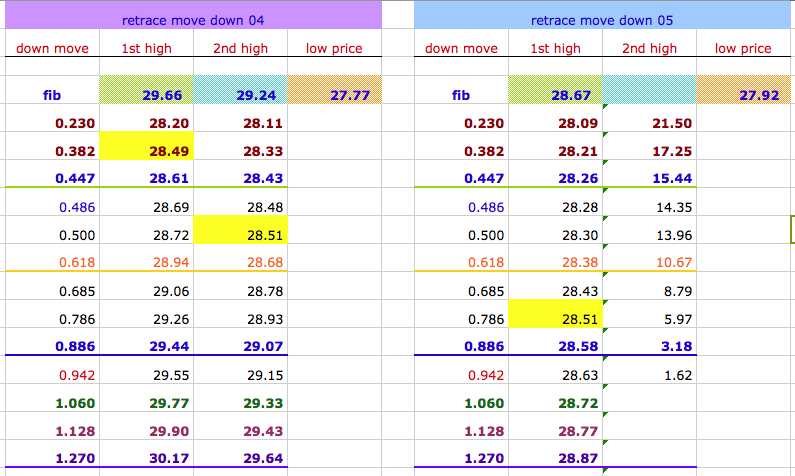Viewport: 795px width, 476px height.
Task: Select the "retrace move down 05" blue header
Action: pyautogui.click(x=602, y=15)
